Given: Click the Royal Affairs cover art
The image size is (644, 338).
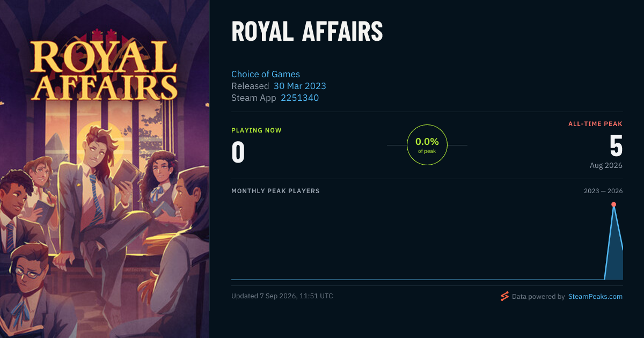Looking at the screenshot, I should click(x=105, y=169).
